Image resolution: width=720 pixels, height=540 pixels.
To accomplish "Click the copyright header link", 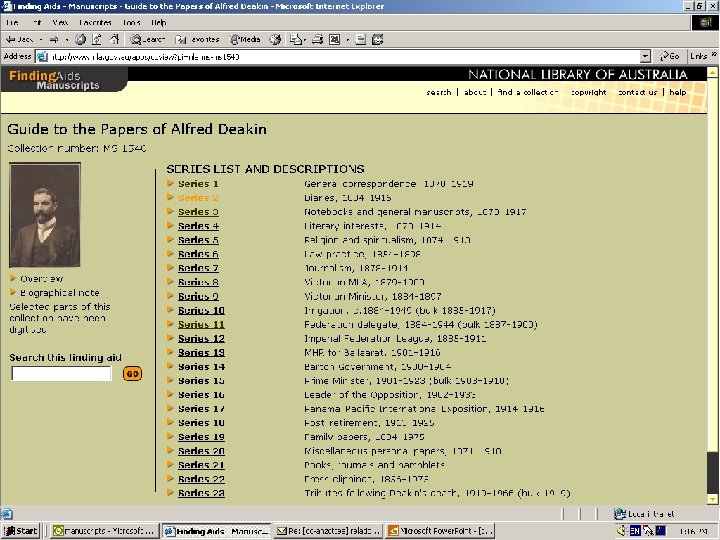I will pos(588,92).
